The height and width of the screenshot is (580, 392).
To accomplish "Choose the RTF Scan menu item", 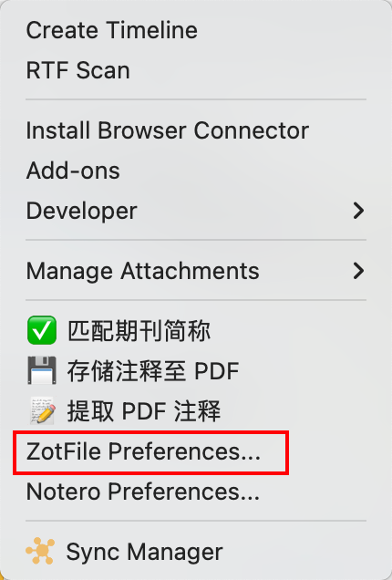I will (78, 70).
